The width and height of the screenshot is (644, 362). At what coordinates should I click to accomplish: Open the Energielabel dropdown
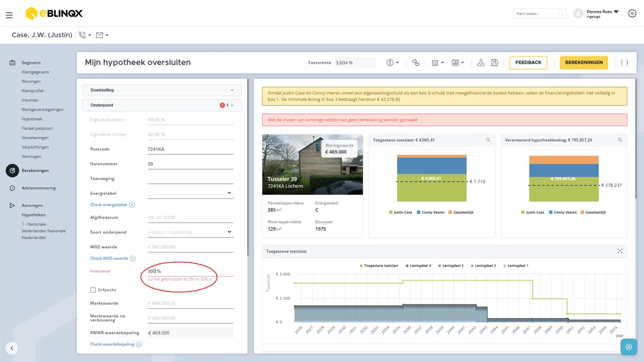tap(191, 193)
